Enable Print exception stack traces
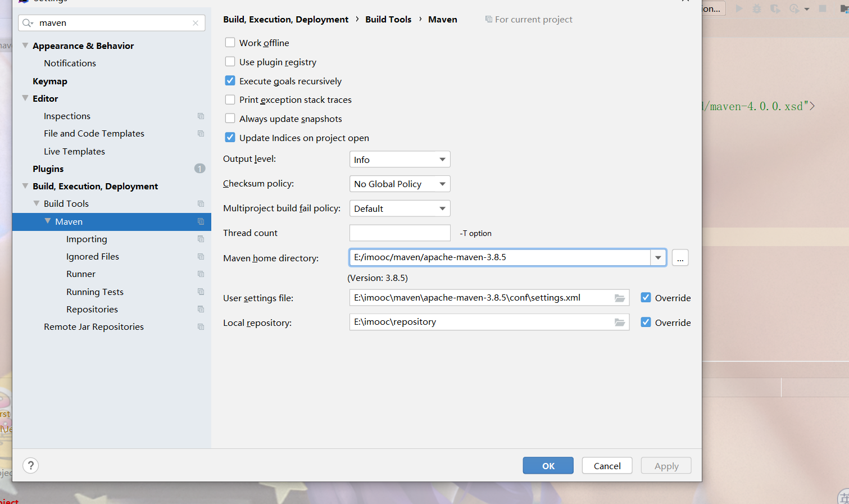849x504 pixels. point(230,99)
